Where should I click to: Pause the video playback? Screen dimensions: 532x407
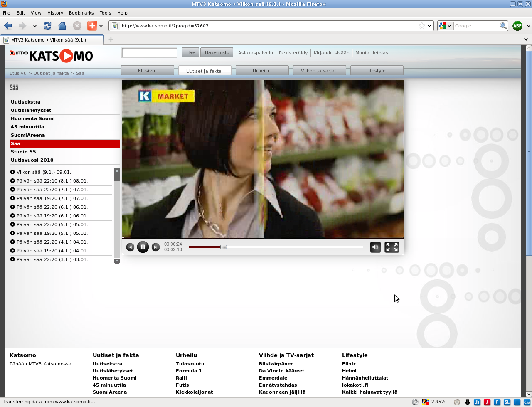click(x=143, y=247)
